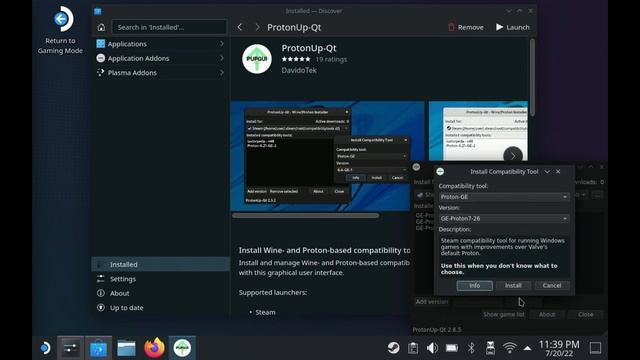The width and height of the screenshot is (640, 360).
Task: Select the Installed sidebar entry
Action: click(160, 264)
